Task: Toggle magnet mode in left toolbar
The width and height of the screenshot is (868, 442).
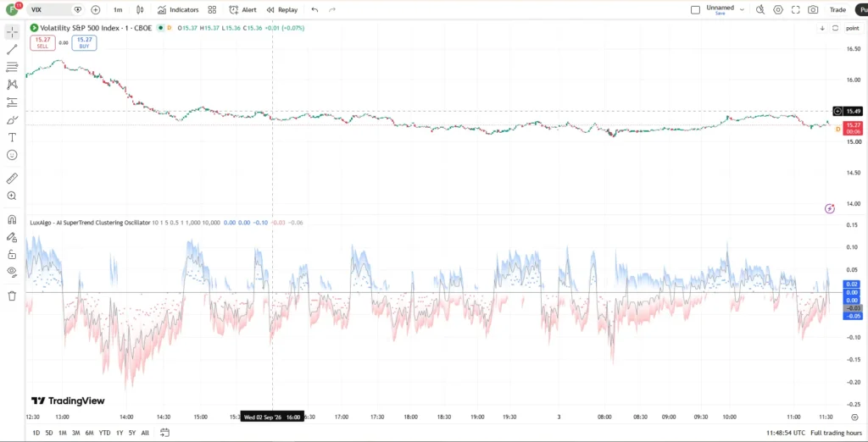Action: coord(12,219)
